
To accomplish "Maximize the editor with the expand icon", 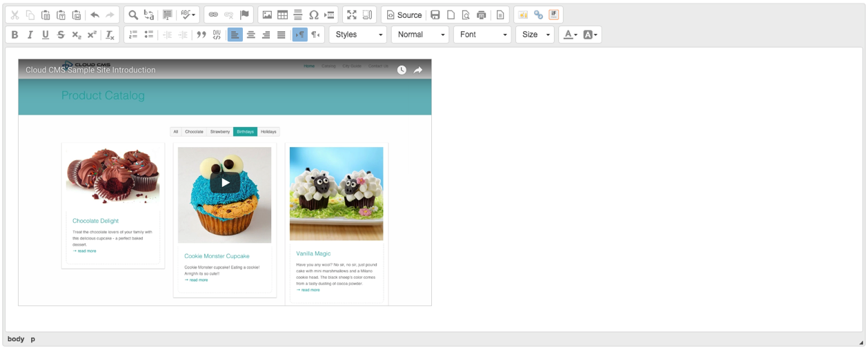I will (352, 14).
